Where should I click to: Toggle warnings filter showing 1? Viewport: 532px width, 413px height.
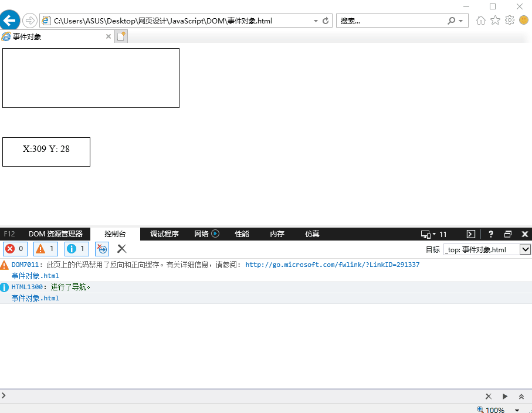pyautogui.click(x=46, y=249)
